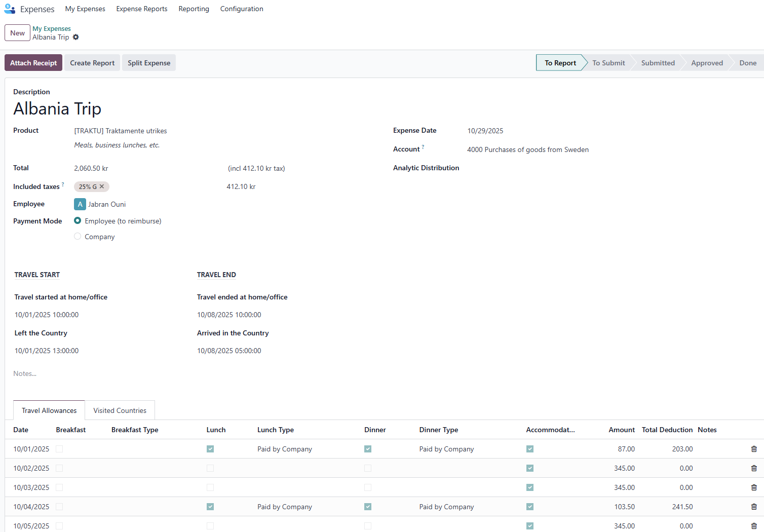Check Breakfast for 10/02/2025

59,468
